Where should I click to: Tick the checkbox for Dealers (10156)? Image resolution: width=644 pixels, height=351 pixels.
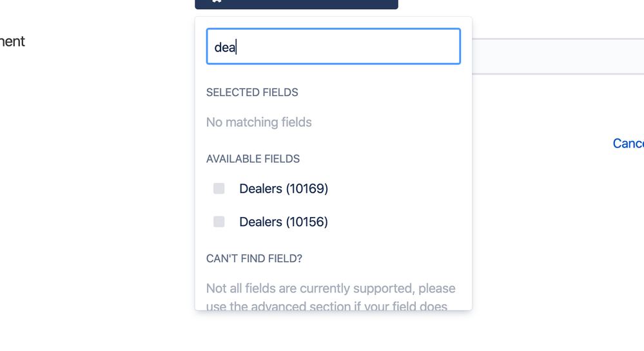219,222
